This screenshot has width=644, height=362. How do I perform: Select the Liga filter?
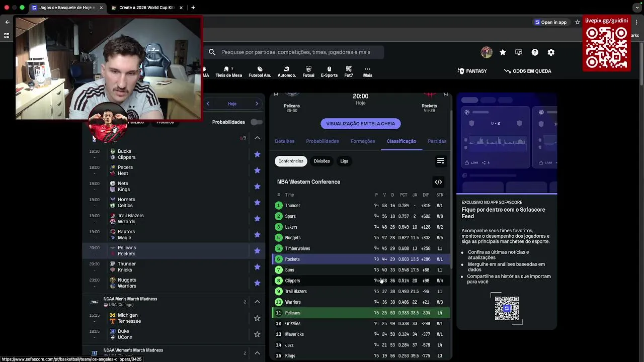tap(344, 161)
